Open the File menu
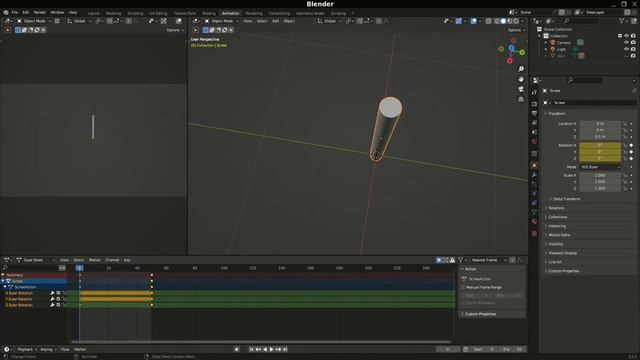Screen dimensions: 640x360 tap(15, 13)
